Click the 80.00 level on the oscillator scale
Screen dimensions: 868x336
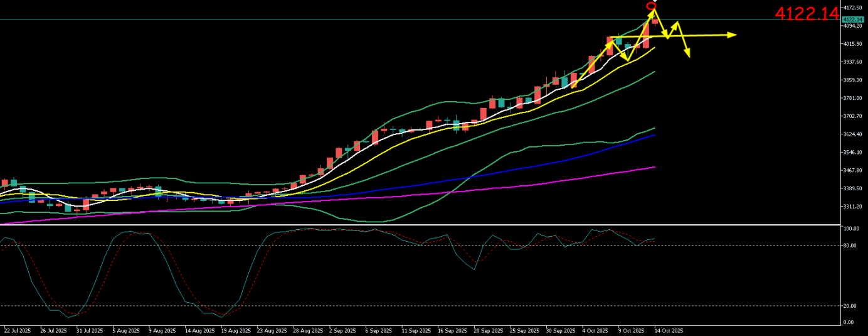pyautogui.click(x=850, y=246)
